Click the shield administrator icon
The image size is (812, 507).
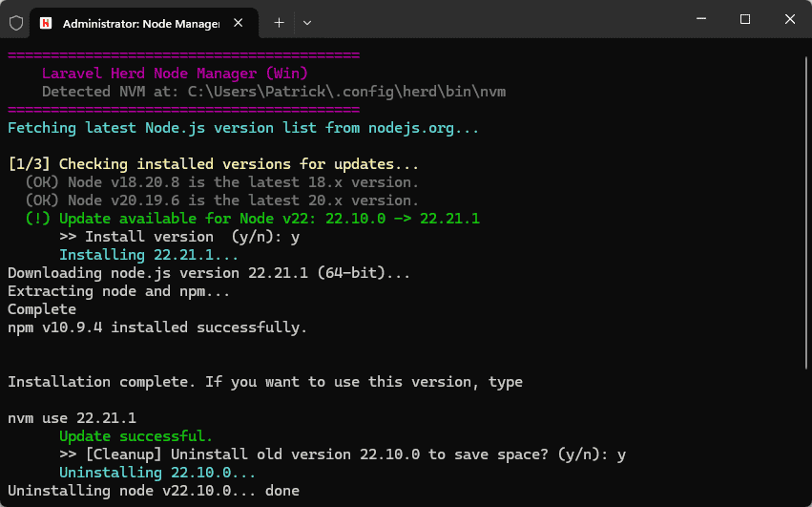[16, 23]
